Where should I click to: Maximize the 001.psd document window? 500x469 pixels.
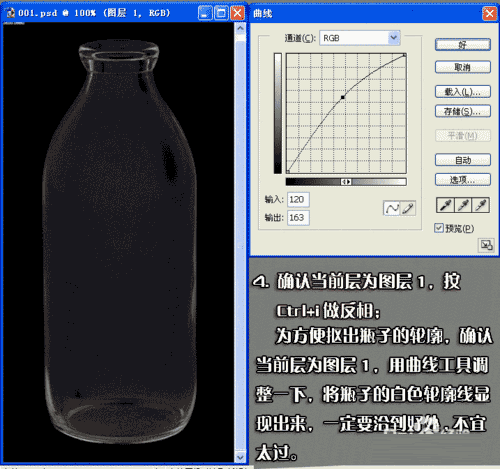pyautogui.click(x=221, y=13)
